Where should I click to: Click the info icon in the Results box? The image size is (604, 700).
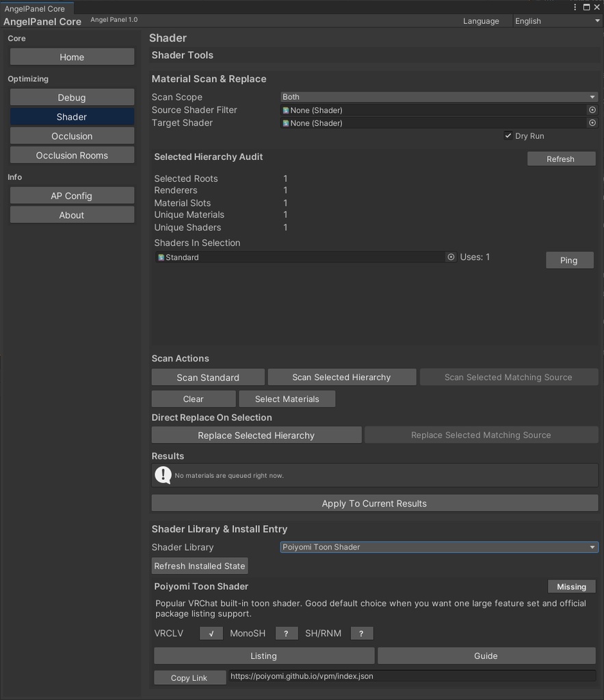click(x=163, y=474)
